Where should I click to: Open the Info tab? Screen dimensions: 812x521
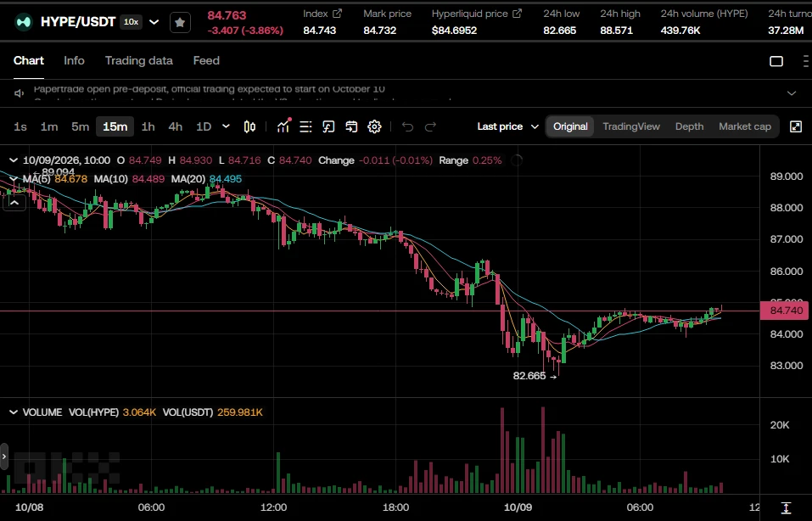[74, 61]
